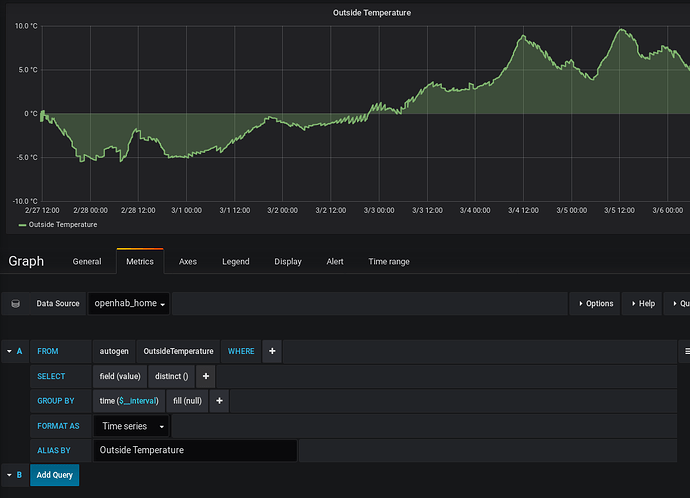Image resolution: width=690 pixels, height=498 pixels.
Task: Open the Time series format dropdown
Action: 132,426
